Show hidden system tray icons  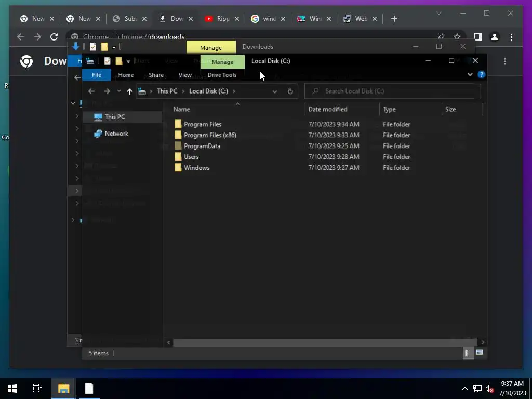[465, 389]
